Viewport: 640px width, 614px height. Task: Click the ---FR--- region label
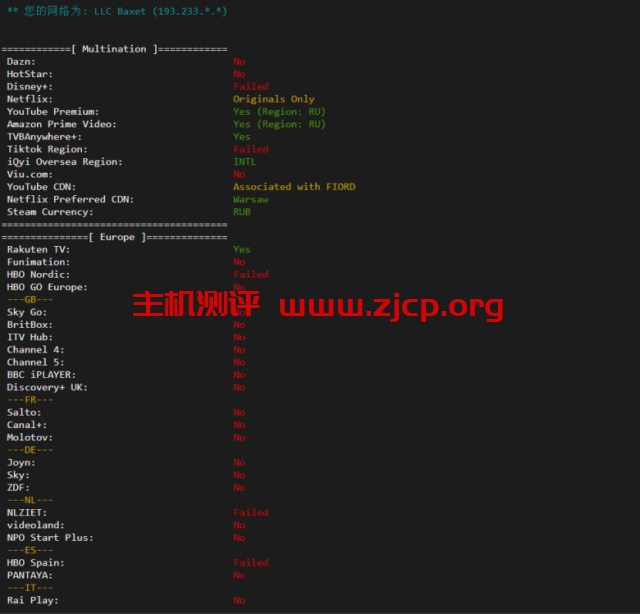pos(30,400)
